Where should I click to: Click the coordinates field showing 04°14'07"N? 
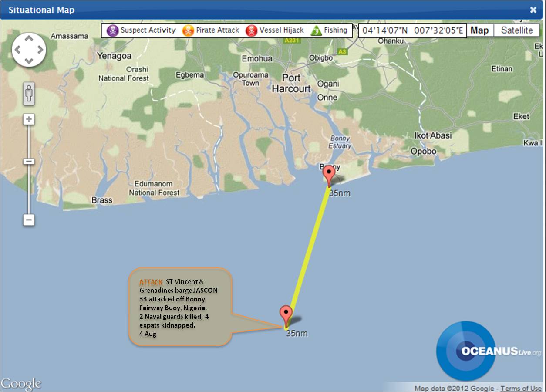pyautogui.click(x=412, y=30)
